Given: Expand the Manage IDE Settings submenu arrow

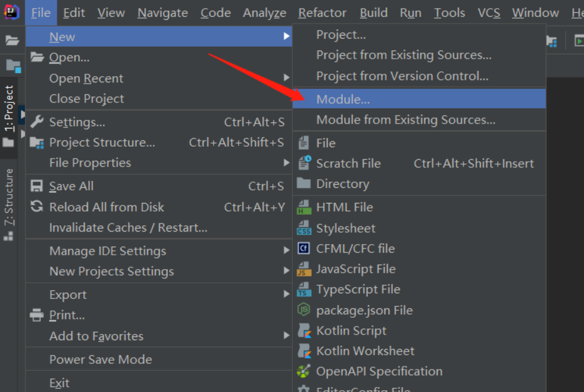Looking at the screenshot, I should 286,250.
